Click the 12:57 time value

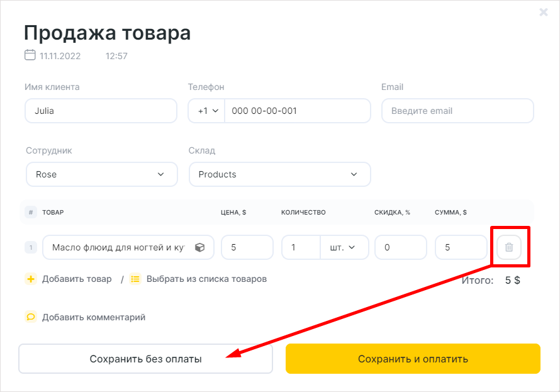pos(116,56)
